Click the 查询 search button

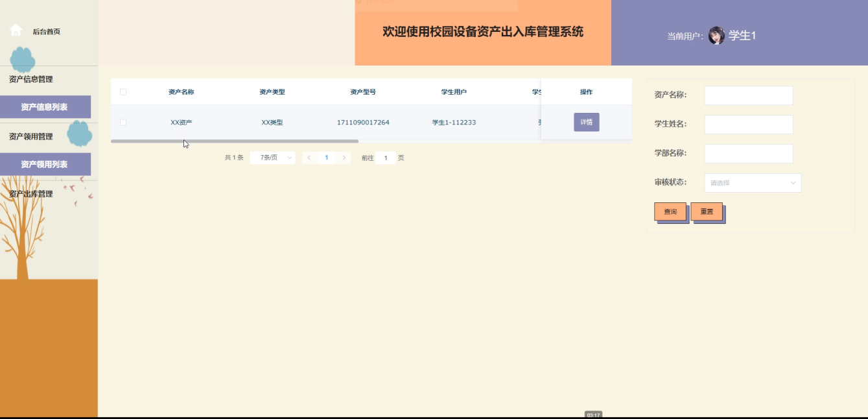pos(670,211)
